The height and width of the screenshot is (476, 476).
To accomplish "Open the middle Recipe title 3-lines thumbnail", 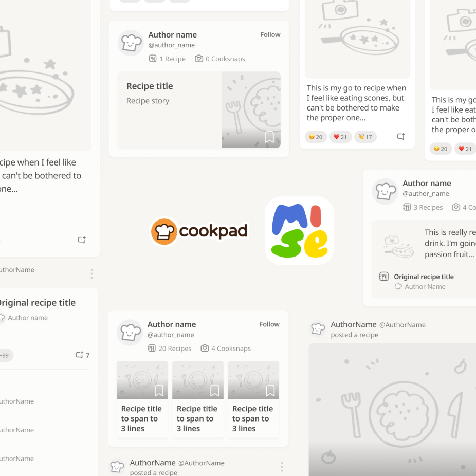I will point(197,399).
